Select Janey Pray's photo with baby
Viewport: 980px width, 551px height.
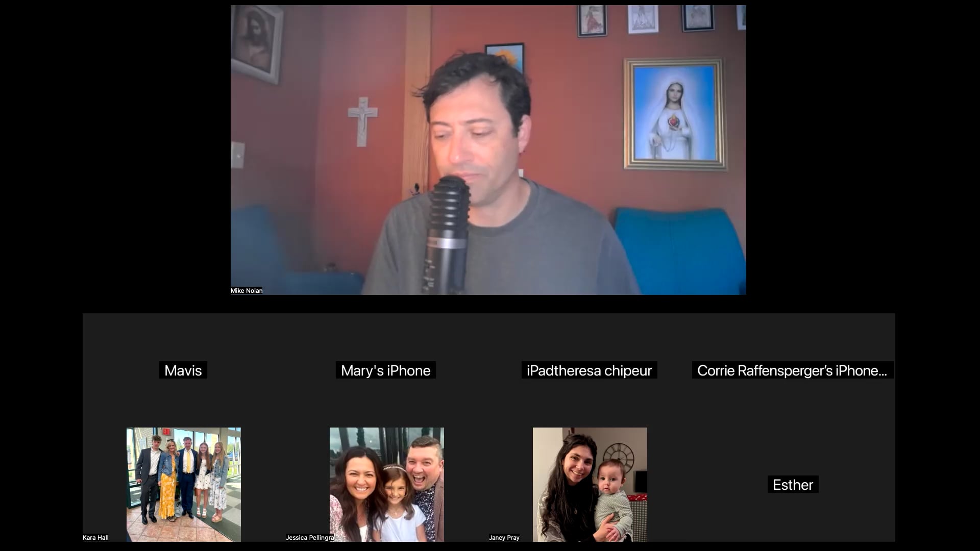click(590, 485)
